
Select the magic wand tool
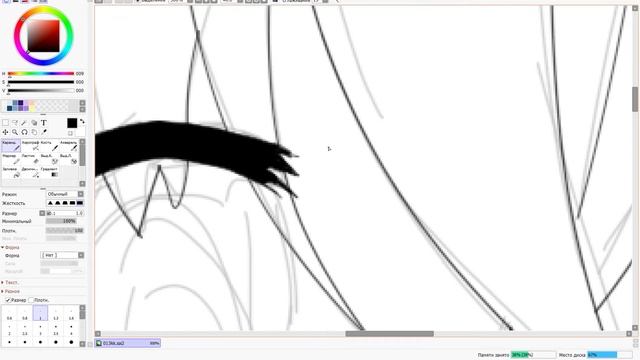(24, 122)
